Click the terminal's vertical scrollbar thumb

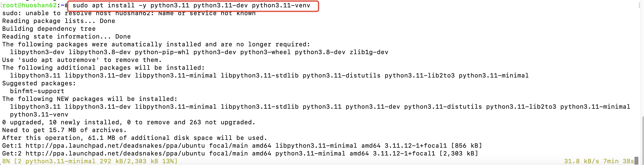click(x=642, y=140)
